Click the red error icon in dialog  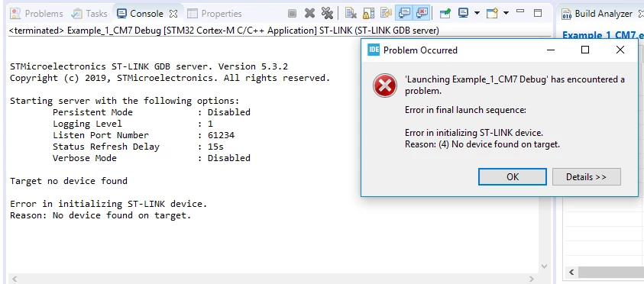384,86
